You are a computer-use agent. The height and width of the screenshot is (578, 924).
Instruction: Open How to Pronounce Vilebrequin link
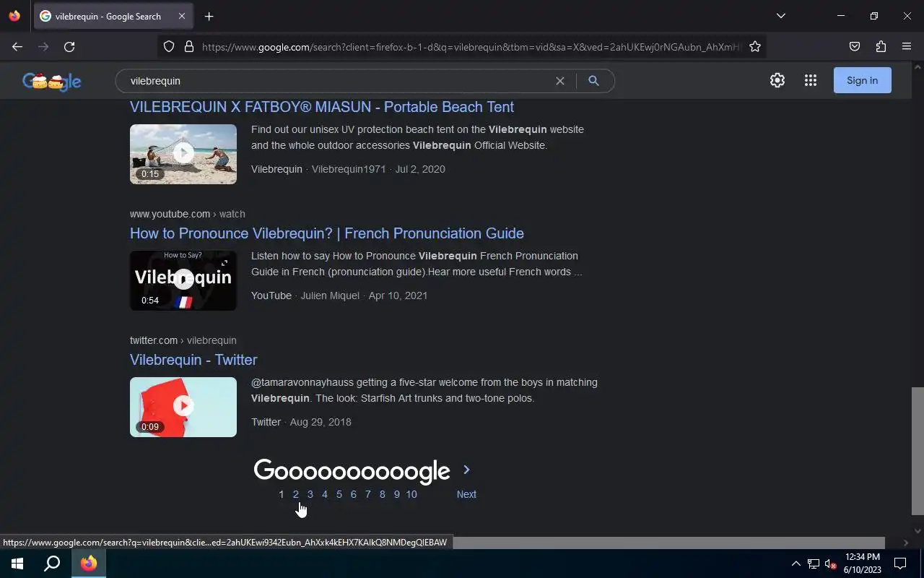(327, 233)
